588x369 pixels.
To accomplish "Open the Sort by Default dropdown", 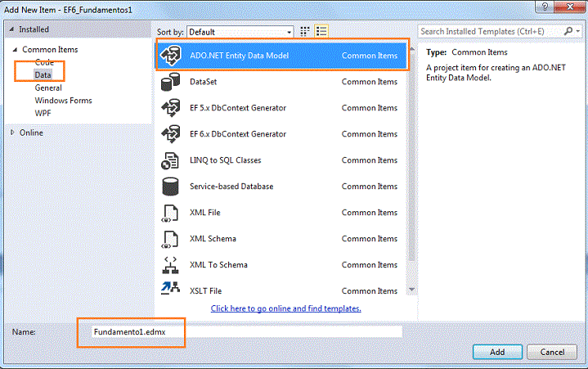I will (240, 32).
